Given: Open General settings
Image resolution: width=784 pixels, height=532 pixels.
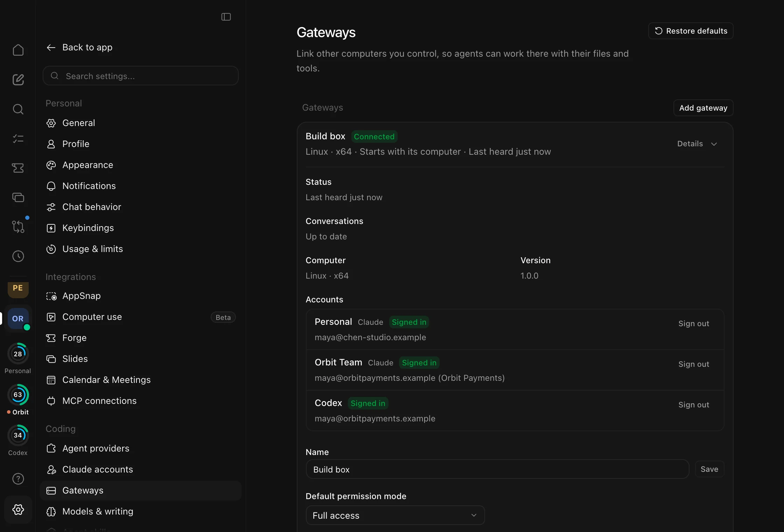Looking at the screenshot, I should (x=141, y=123).
